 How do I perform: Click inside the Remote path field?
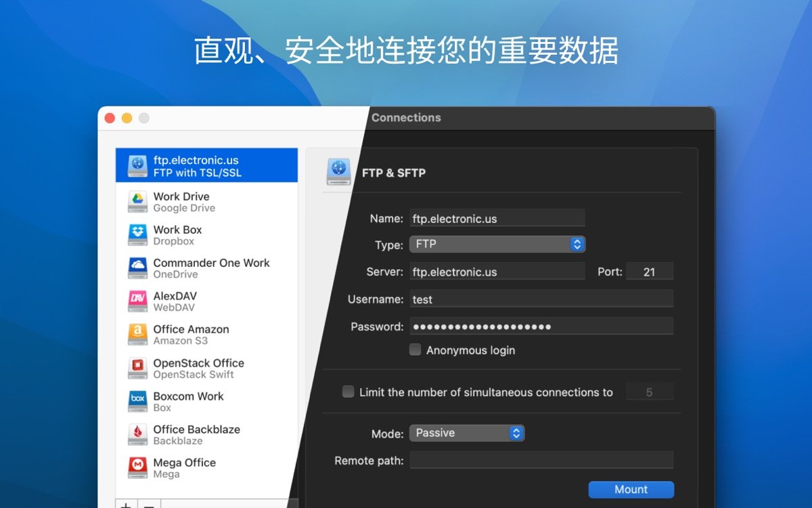click(x=541, y=460)
